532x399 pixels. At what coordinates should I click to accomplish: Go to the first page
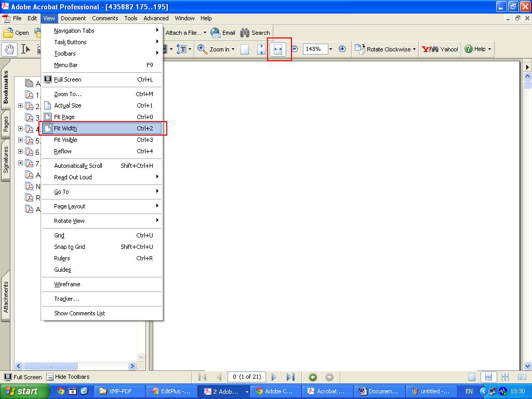pyautogui.click(x=202, y=377)
